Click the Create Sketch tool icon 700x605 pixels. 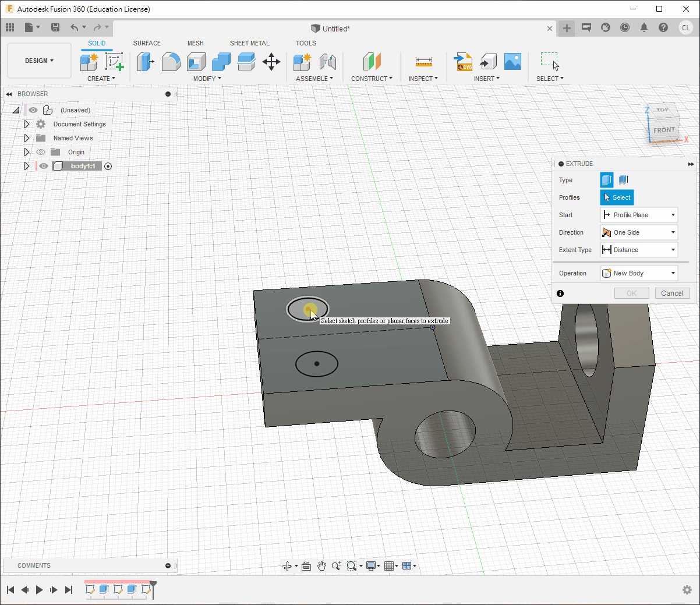coord(114,62)
